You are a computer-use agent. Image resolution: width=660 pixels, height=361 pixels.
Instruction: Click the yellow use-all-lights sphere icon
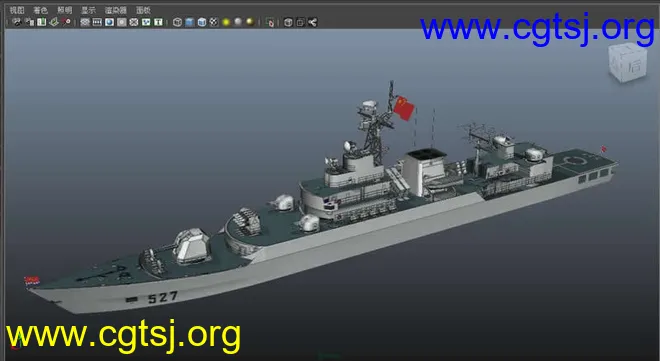coord(226,22)
